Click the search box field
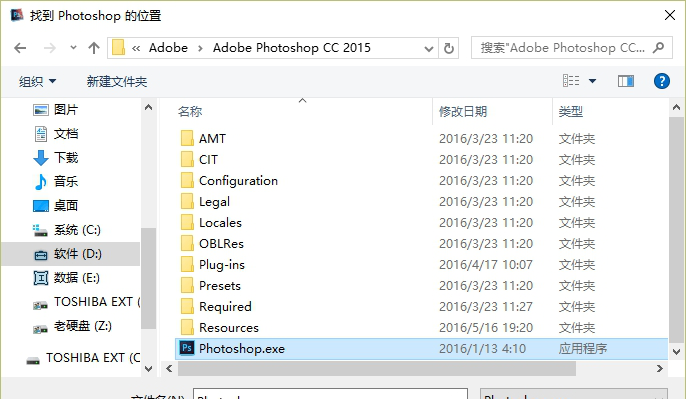The height and width of the screenshot is (414, 686). click(x=571, y=48)
